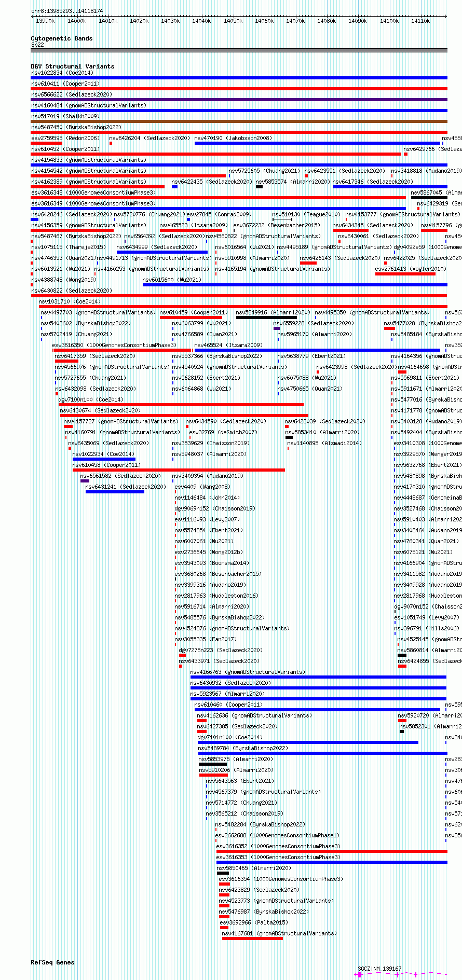Select dgv7100n100 (Coe2014) label
The width and height of the screenshot is (462, 980).
(x=91, y=399)
